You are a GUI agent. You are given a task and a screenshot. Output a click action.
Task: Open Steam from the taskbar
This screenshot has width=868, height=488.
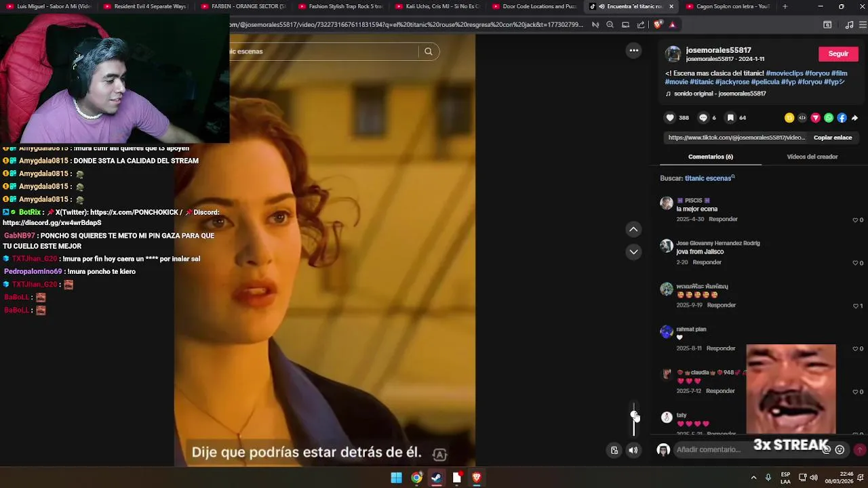tap(437, 478)
